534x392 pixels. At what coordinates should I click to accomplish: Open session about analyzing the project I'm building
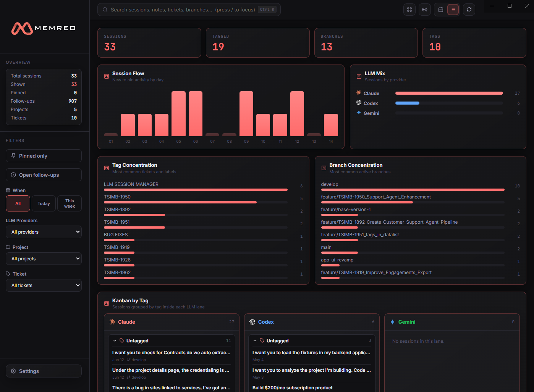(x=312, y=373)
